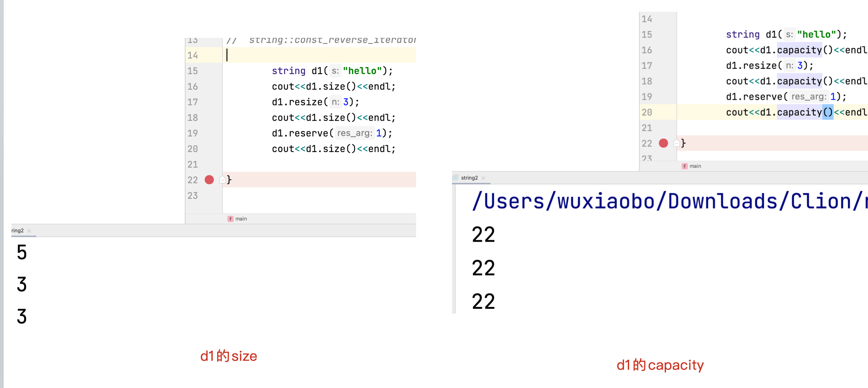The height and width of the screenshot is (388, 868).
Task: Click d1.reserve(res_arg: 1) in left editor
Action: [x=332, y=133]
